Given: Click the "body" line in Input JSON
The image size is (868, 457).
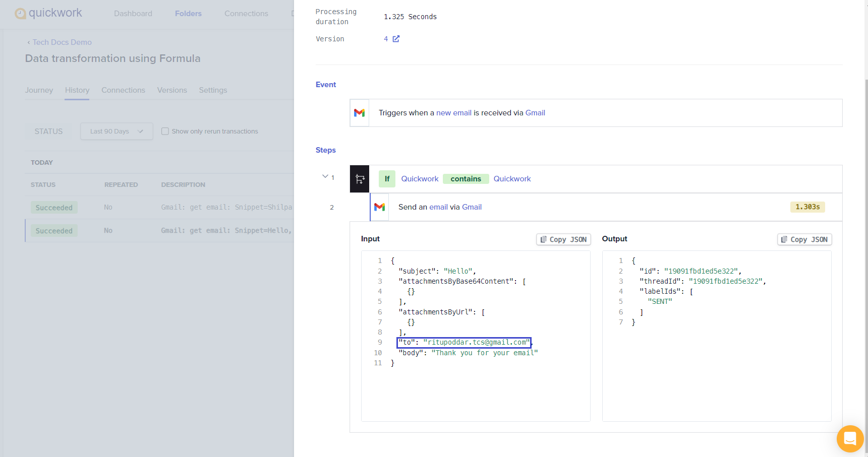Looking at the screenshot, I should [468, 353].
